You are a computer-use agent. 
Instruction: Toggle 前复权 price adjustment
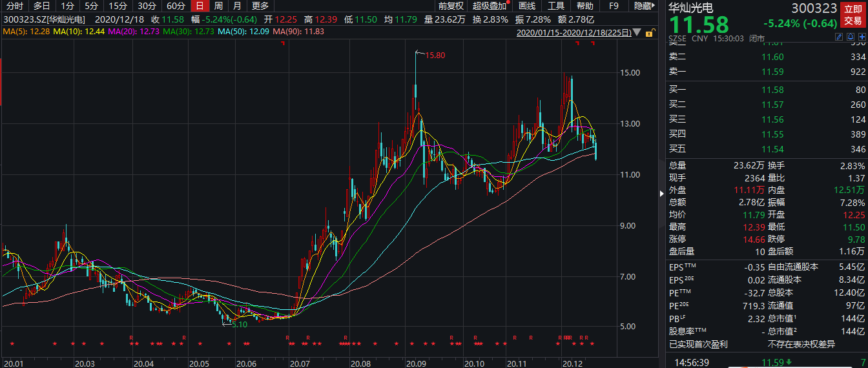[x=451, y=6]
